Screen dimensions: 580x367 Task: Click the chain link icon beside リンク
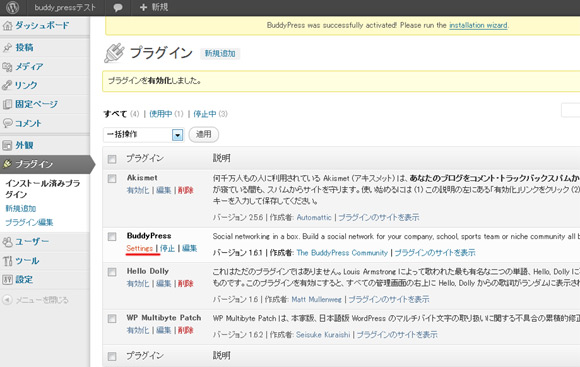7,85
